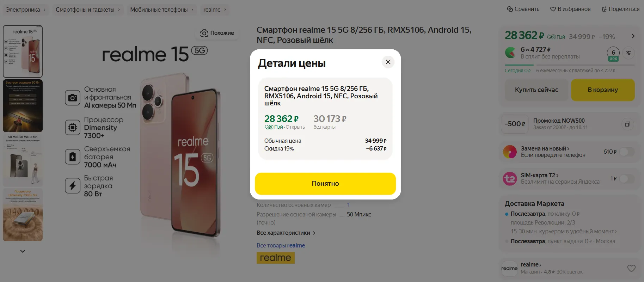The height and width of the screenshot is (282, 644).
Task: Favorite the realme store heart icon
Action: pyautogui.click(x=631, y=268)
